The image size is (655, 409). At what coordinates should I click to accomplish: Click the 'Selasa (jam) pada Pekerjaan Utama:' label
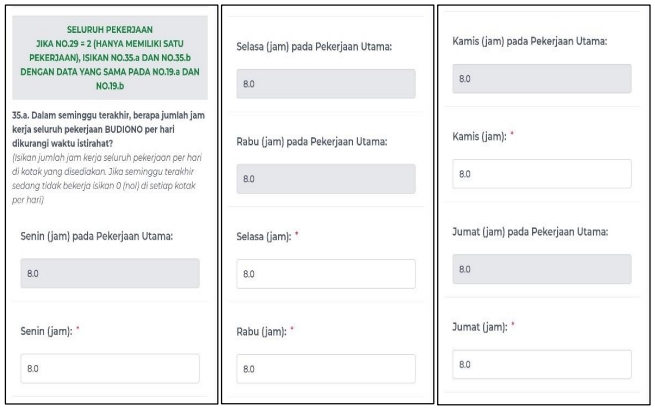pyautogui.click(x=312, y=47)
